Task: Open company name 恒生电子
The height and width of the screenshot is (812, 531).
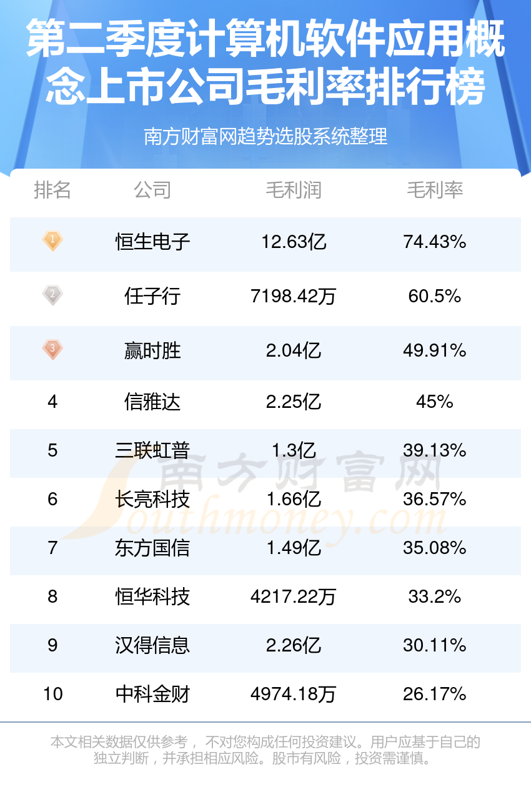Action: coord(152,241)
